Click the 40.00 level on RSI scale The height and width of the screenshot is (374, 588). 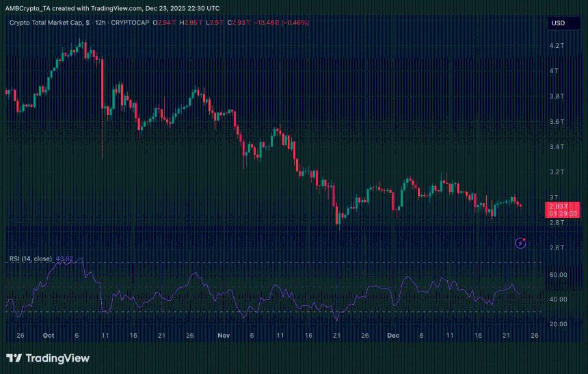click(559, 299)
